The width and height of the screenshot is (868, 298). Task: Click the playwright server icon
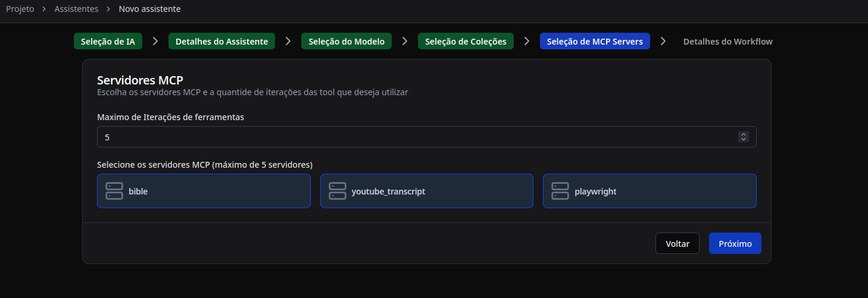pos(560,191)
